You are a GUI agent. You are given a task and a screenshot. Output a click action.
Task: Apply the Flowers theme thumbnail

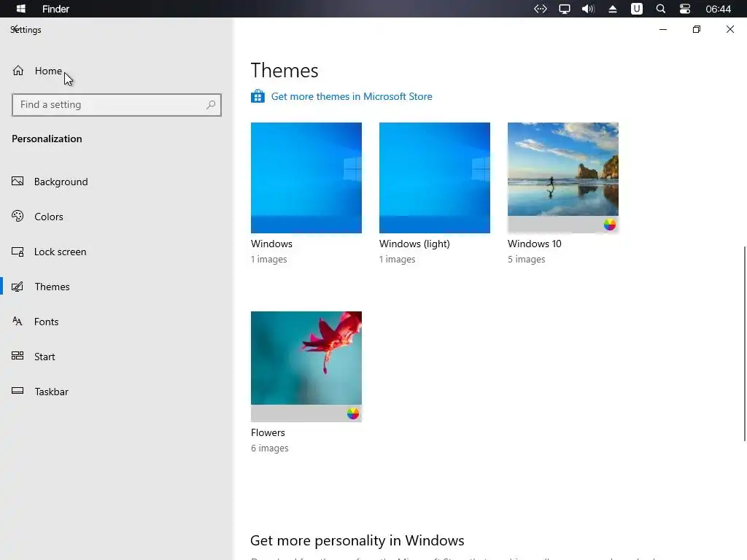click(x=306, y=367)
